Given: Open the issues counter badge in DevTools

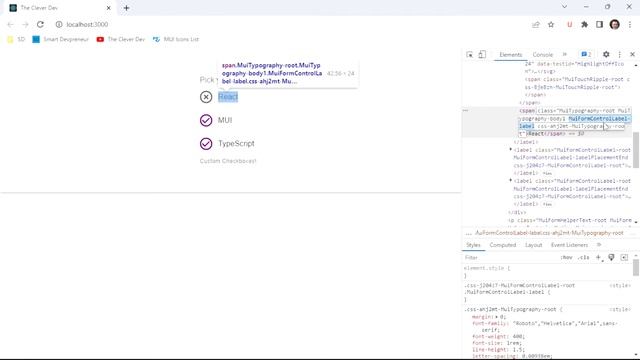Looking at the screenshot, I should [586, 54].
